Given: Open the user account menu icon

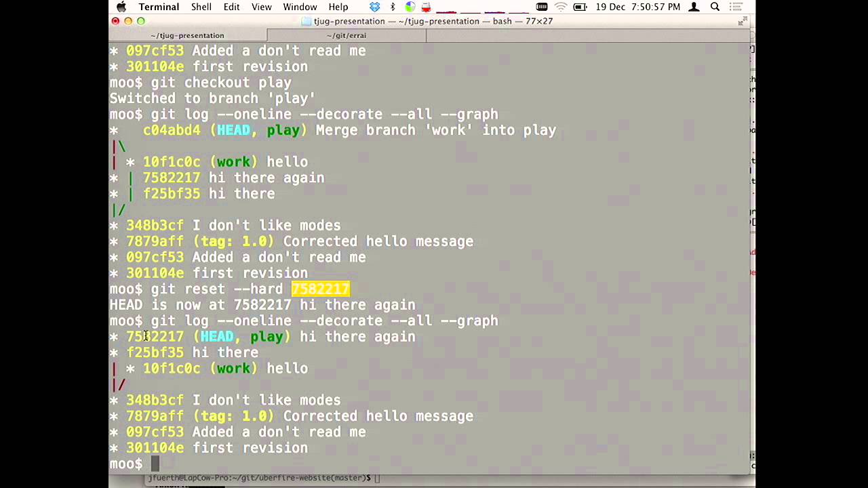Looking at the screenshot, I should (694, 7).
